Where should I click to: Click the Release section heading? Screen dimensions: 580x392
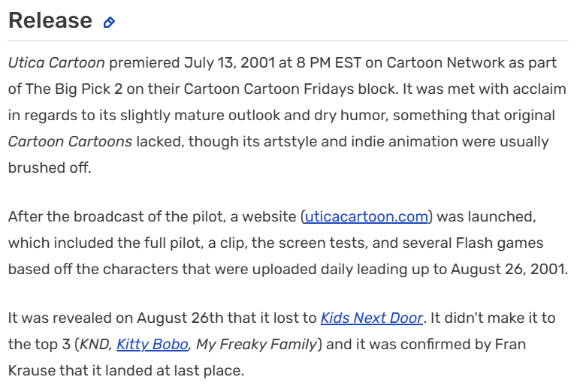pyautogui.click(x=50, y=21)
